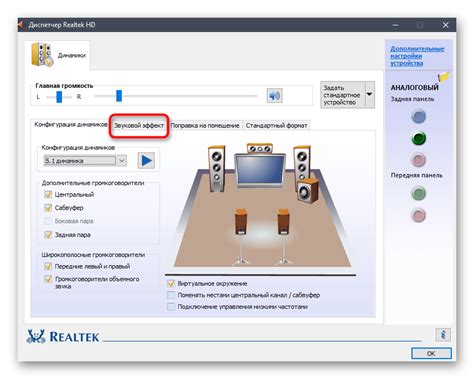The image size is (474, 379).
Task: Open the 5.1 динамика configuration dropdown
Action: click(85, 161)
